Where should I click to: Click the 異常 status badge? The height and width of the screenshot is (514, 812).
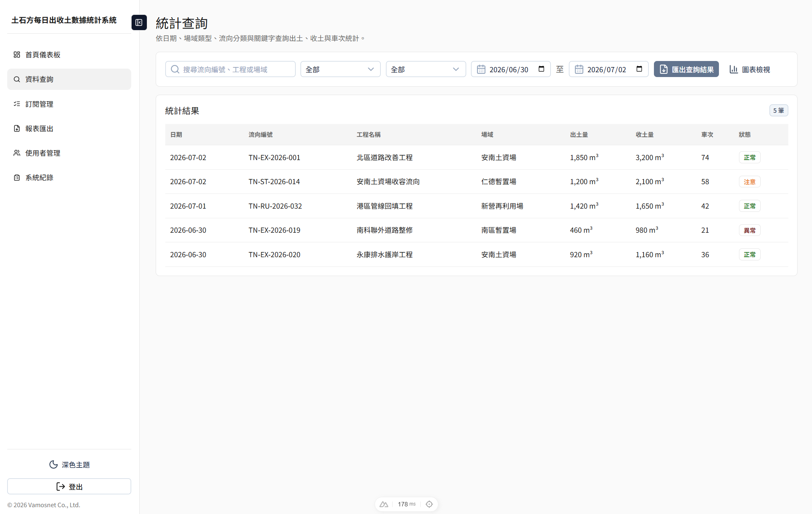(749, 230)
